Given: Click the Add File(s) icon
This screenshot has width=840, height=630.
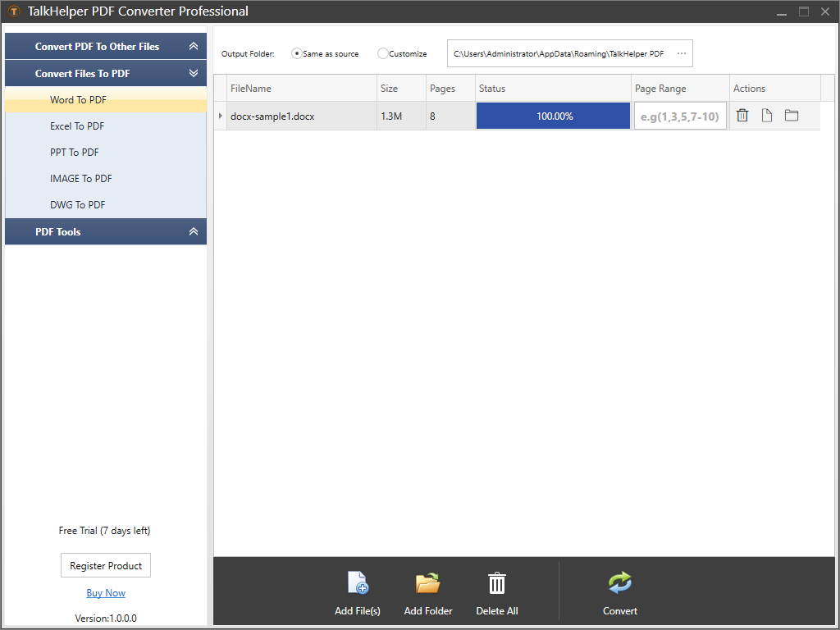Looking at the screenshot, I should [x=358, y=582].
